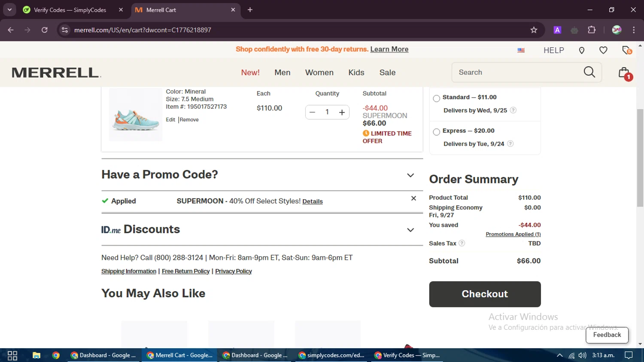Click the browser address bar URL
644x362 pixels.
pos(143,30)
